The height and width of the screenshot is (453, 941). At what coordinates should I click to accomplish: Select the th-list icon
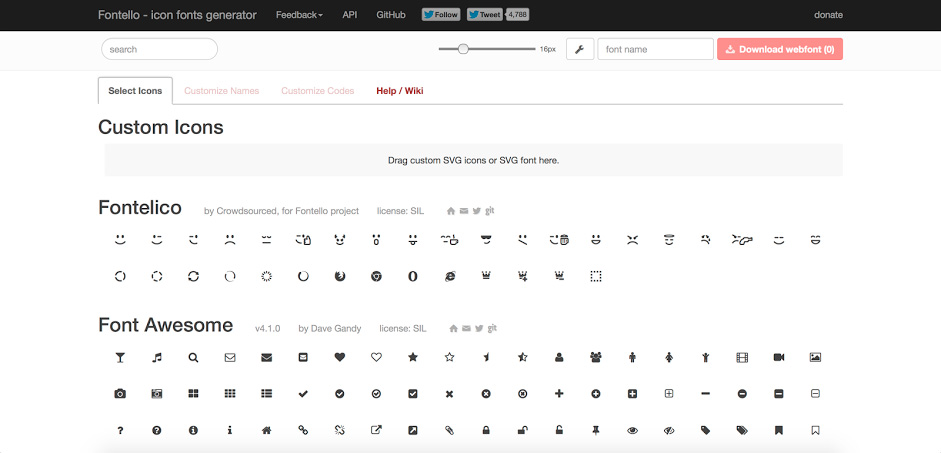(x=266, y=394)
